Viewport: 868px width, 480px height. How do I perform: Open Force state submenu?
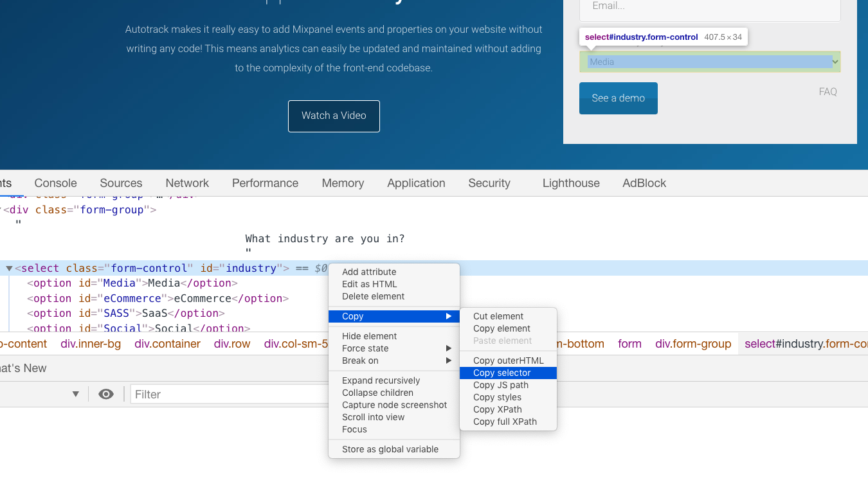(394, 348)
